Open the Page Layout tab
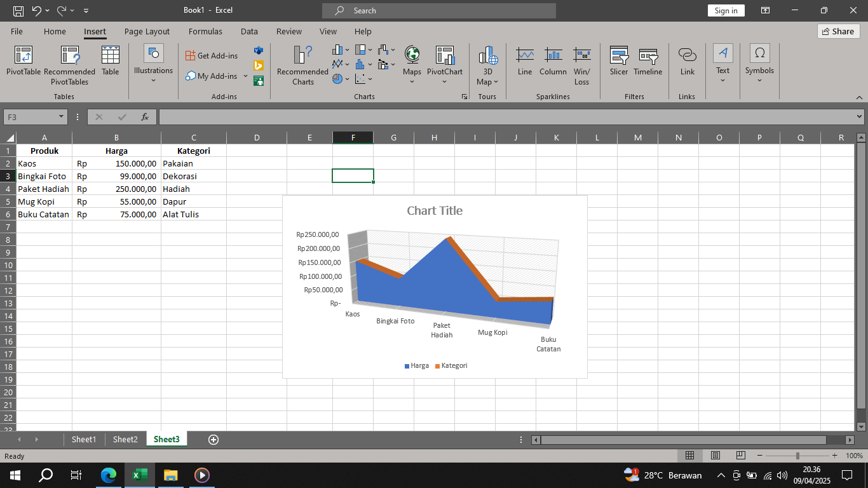This screenshot has height=488, width=868. 146,31
